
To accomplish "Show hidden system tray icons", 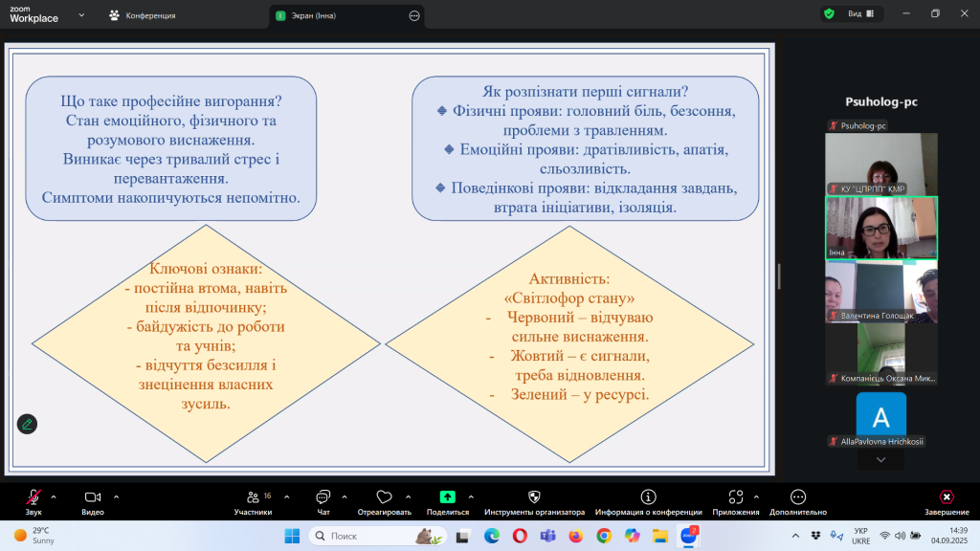I will [x=795, y=536].
